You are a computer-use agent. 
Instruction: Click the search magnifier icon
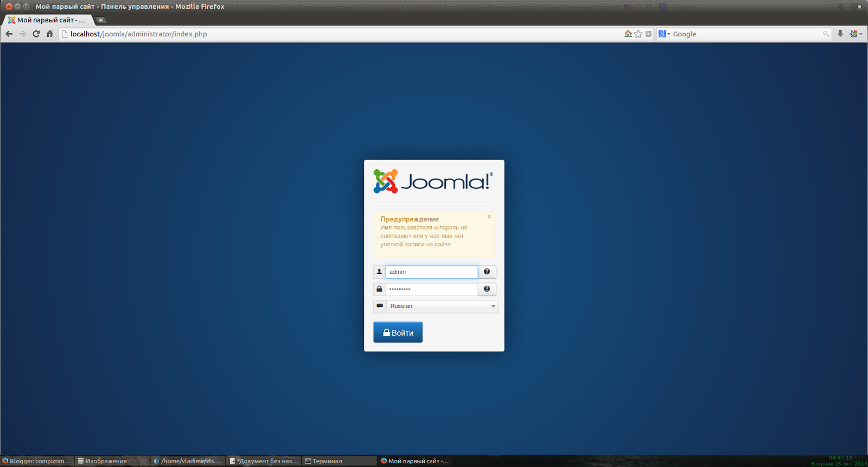tap(826, 34)
